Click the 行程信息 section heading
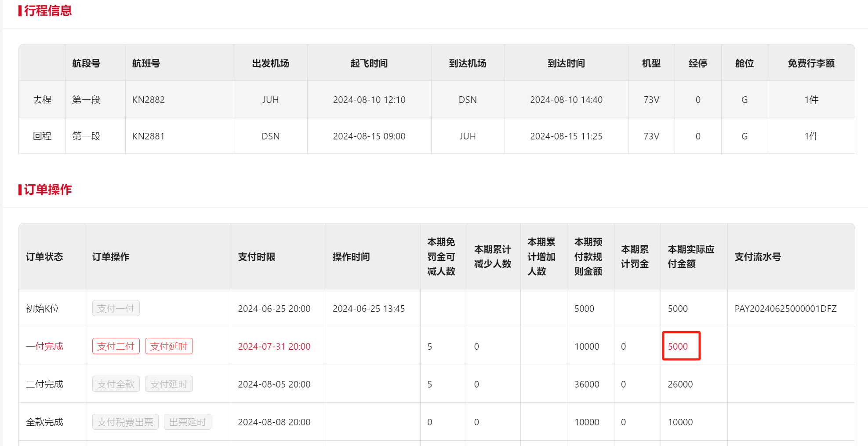 coord(47,11)
